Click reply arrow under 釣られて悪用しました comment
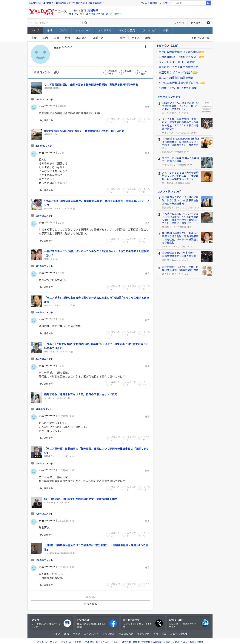The height and width of the screenshot is (644, 240). click(x=41, y=438)
